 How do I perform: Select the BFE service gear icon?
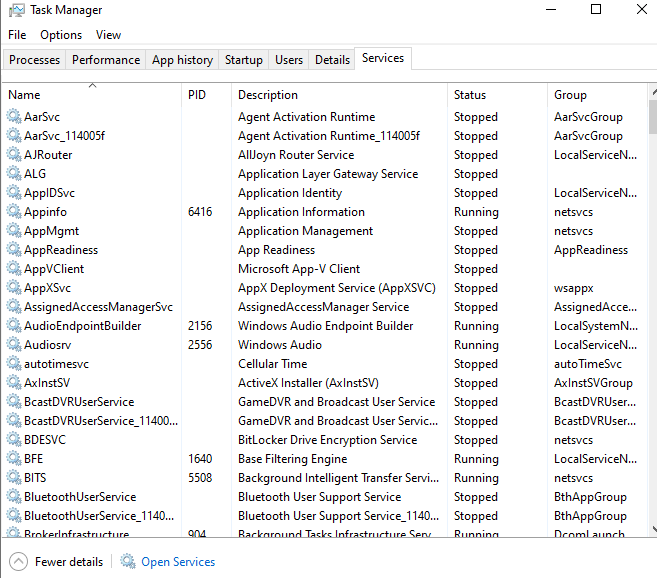pos(14,458)
